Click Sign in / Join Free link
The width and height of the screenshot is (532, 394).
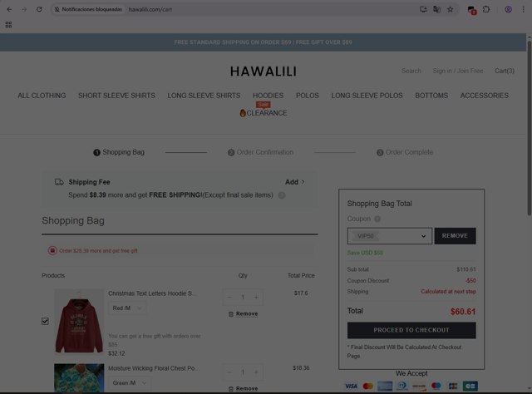click(458, 71)
